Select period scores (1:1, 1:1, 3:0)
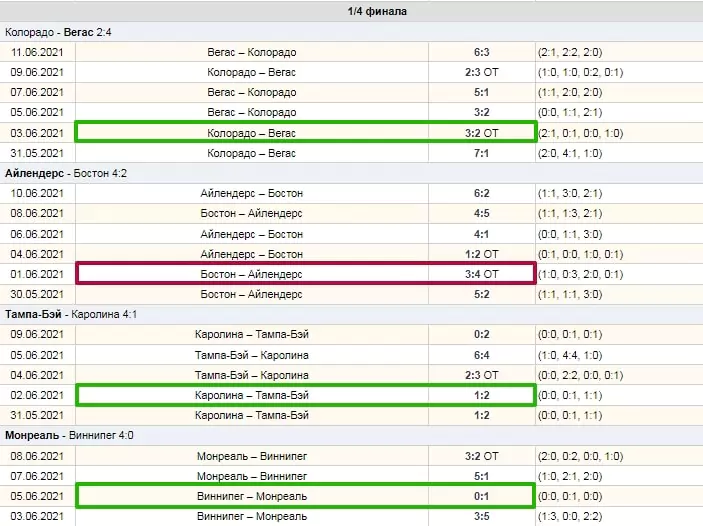 [570, 294]
